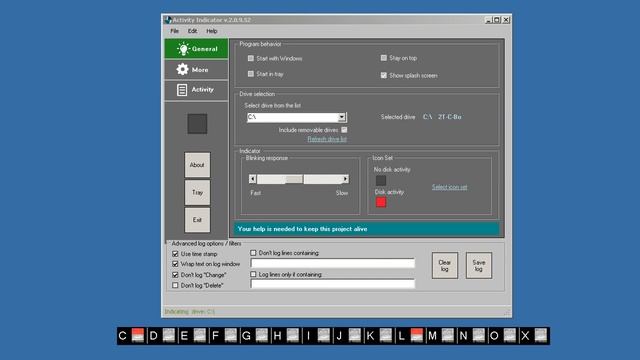
Task: Uncheck Show splash screen
Action: 384,76
